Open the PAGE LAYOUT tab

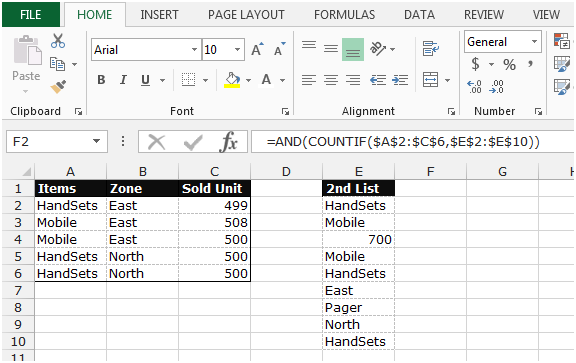tap(246, 15)
